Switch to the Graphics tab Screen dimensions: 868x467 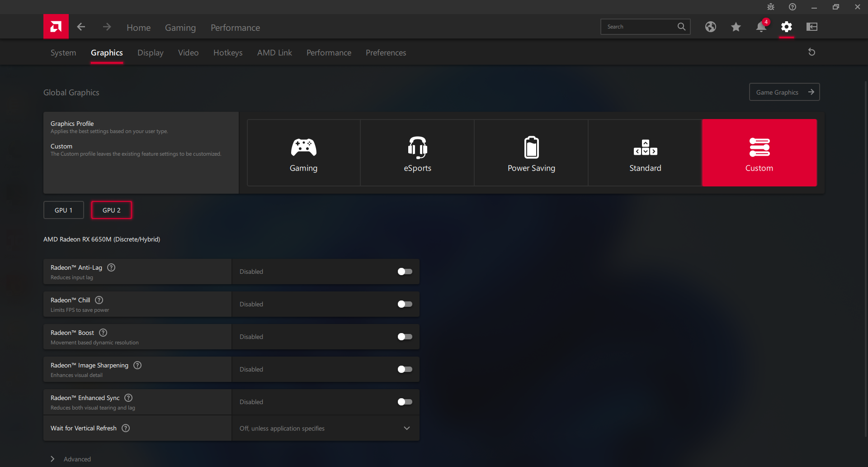pos(107,52)
